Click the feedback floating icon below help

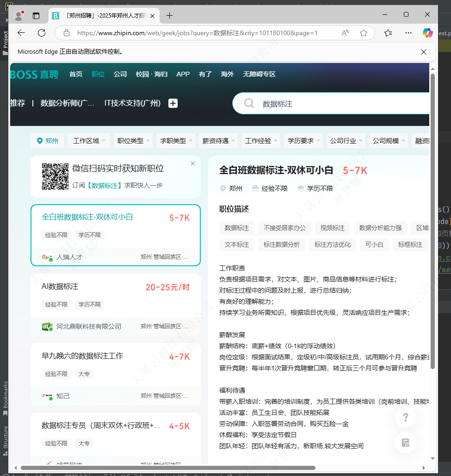(406, 443)
